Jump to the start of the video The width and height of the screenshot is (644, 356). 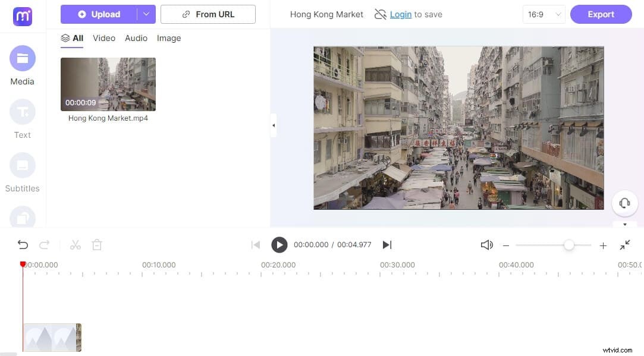click(x=256, y=244)
